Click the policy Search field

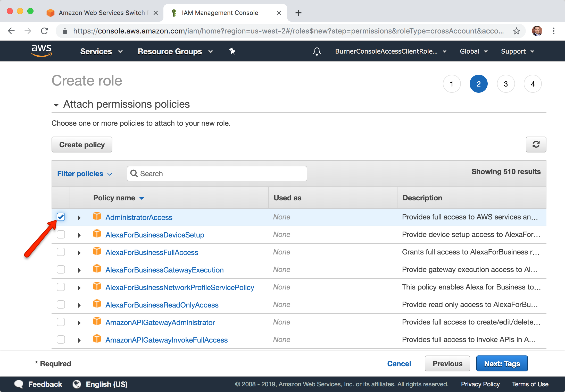click(217, 174)
